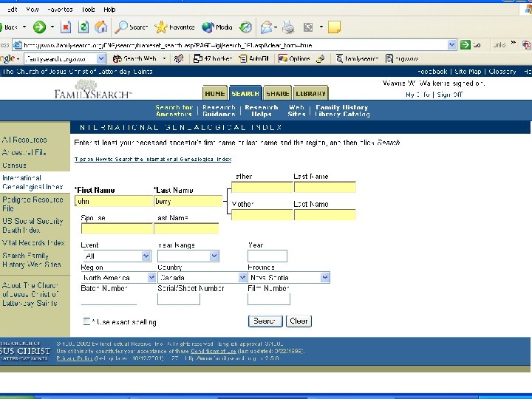Refresh the page with the green arrows icon
532x399 pixels.
coord(83,27)
